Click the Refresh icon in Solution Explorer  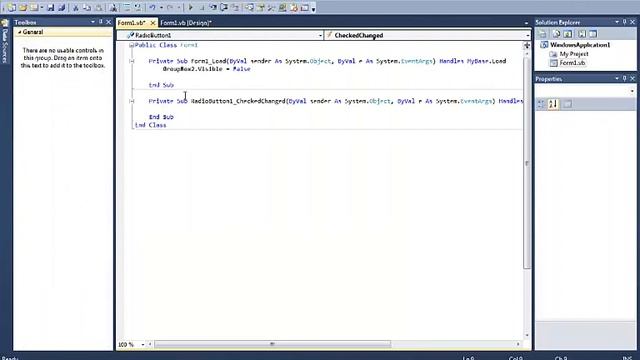(568, 34)
